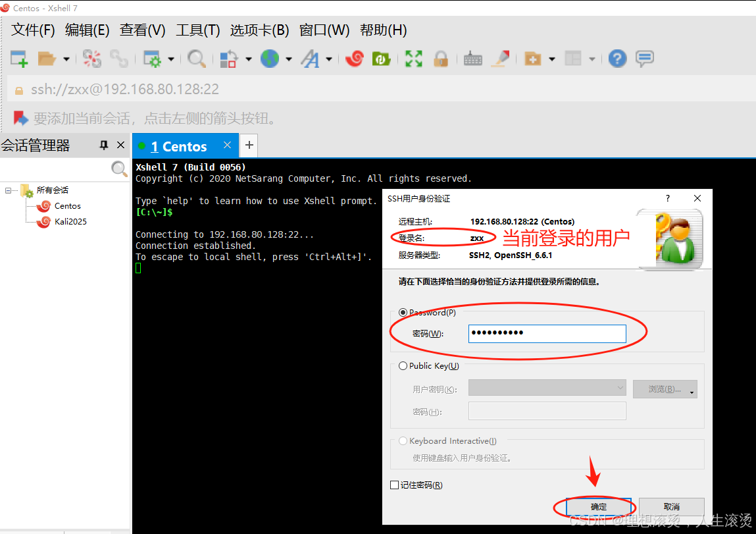Screen dimensions: 756x534
Task: Click the 密码(H) passphrase field
Action: 547,411
